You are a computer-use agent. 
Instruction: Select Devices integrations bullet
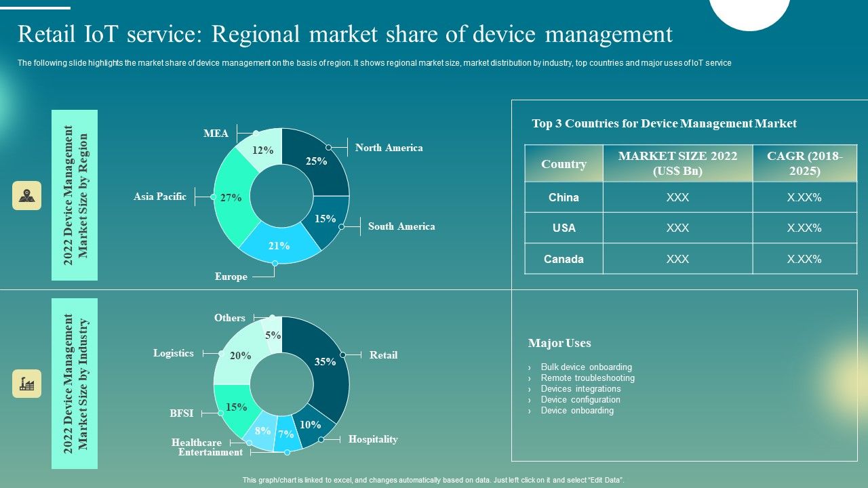(x=580, y=389)
